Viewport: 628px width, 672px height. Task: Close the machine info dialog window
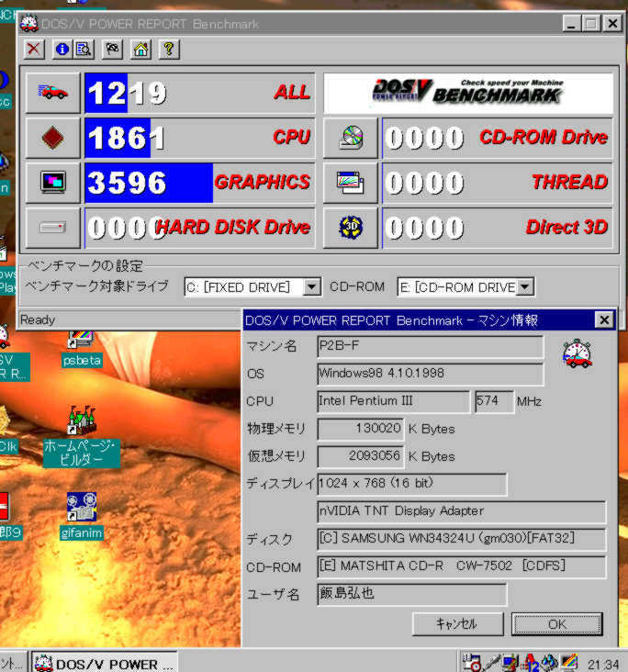603,319
